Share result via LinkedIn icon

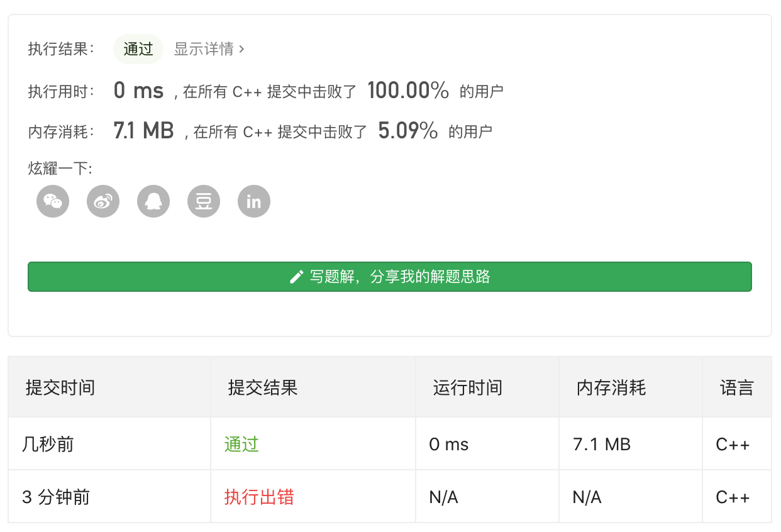(x=254, y=201)
